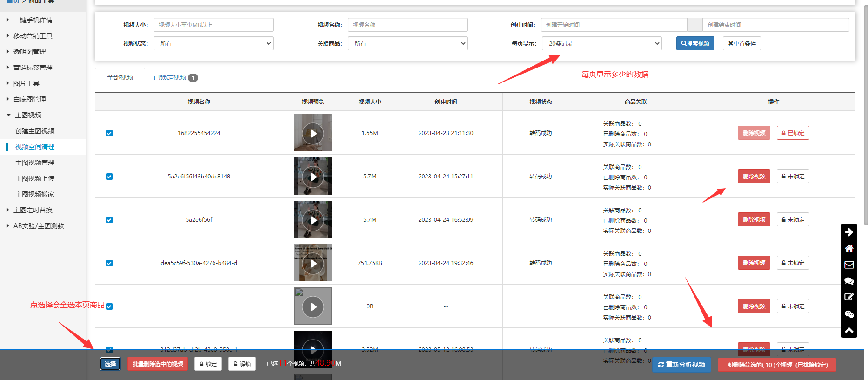The width and height of the screenshot is (868, 381).
Task: Click the 重新分析视频 refresh button
Action: point(681,365)
